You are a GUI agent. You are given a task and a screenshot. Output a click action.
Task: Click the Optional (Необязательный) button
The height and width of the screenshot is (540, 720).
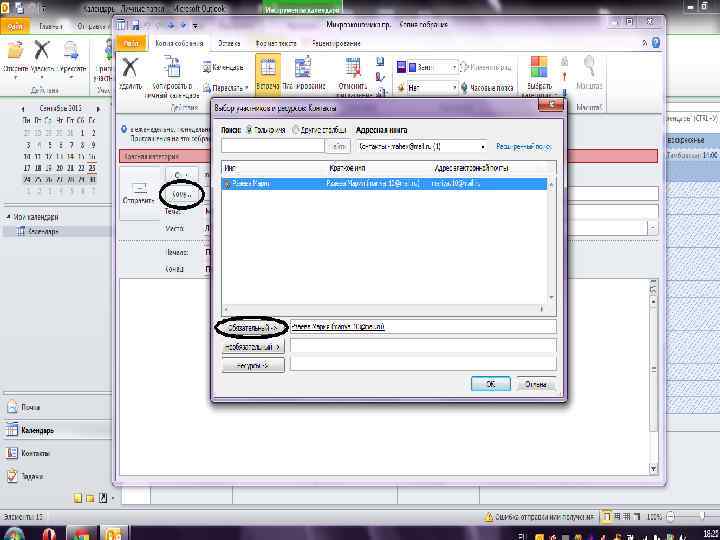pos(253,347)
